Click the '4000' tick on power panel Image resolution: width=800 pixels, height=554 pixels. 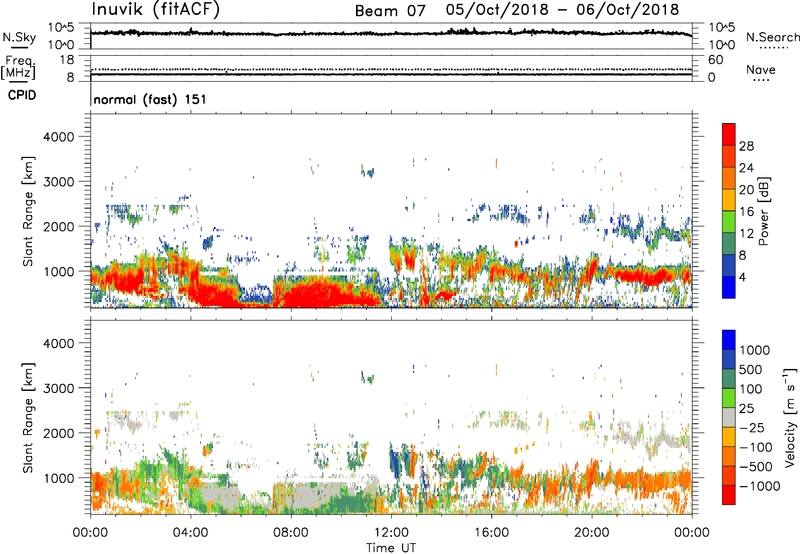pyautogui.click(x=58, y=137)
